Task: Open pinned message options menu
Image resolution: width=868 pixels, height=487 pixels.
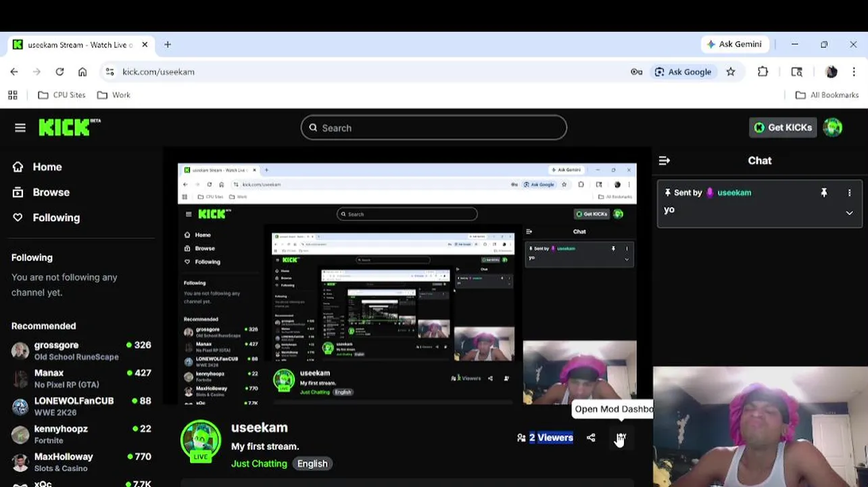Action: click(850, 193)
